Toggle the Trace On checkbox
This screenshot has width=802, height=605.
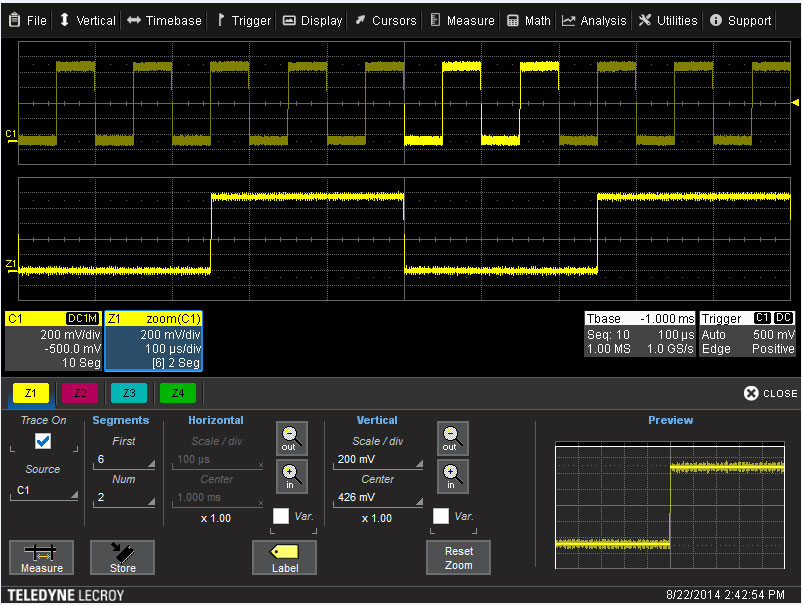coord(41,441)
